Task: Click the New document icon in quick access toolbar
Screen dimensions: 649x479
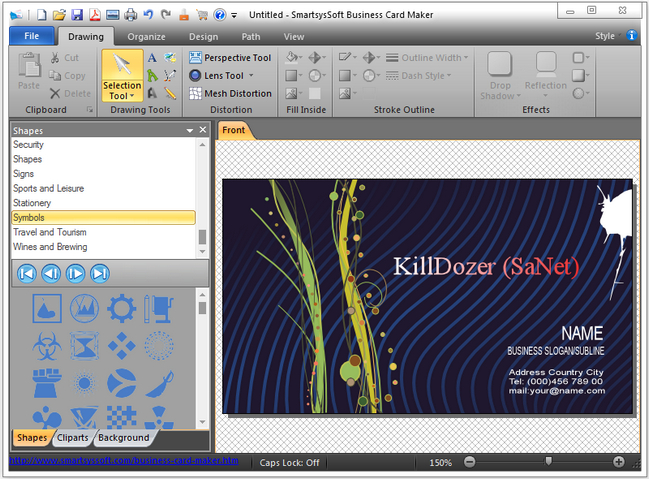Action: coord(42,15)
